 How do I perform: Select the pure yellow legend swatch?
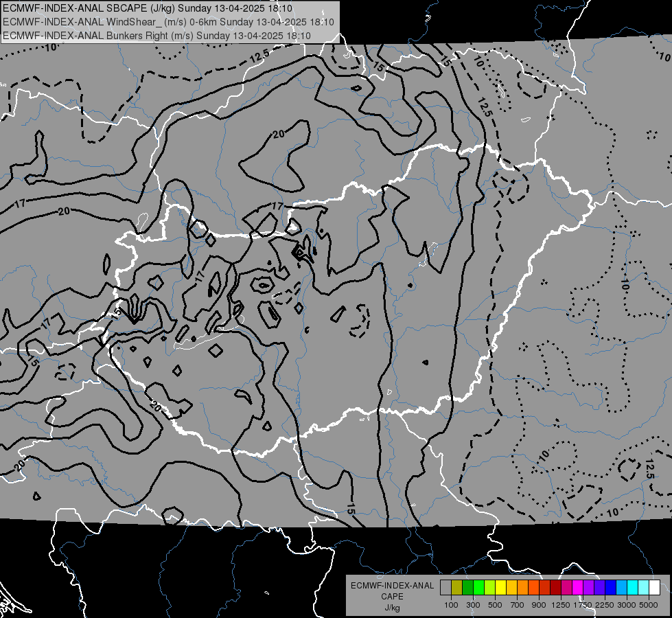(500, 588)
